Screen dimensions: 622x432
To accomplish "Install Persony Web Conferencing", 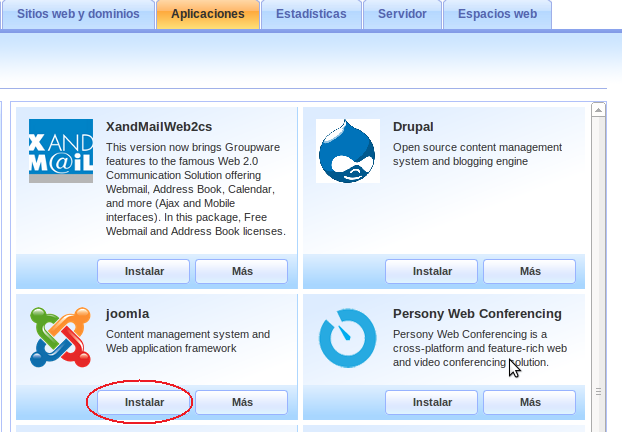I will [432, 402].
